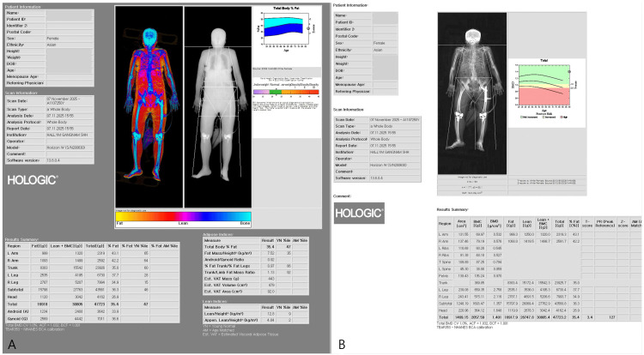Select the Android (A) row
The width and height of the screenshot is (644, 355).
coord(93,311)
